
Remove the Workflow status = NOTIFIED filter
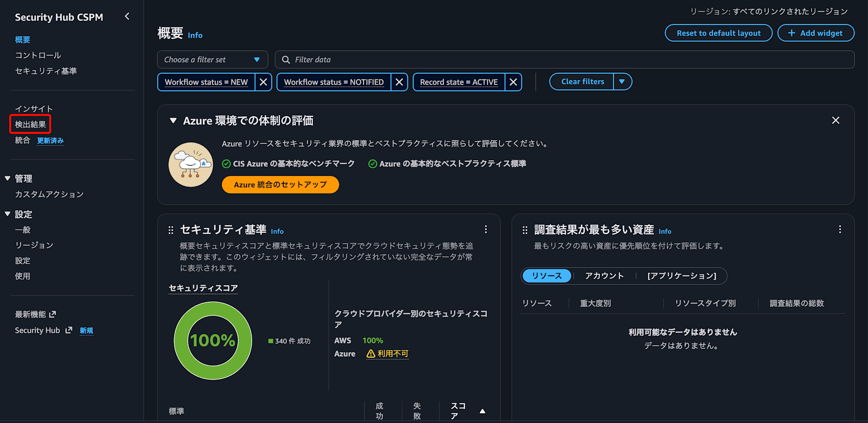(399, 82)
